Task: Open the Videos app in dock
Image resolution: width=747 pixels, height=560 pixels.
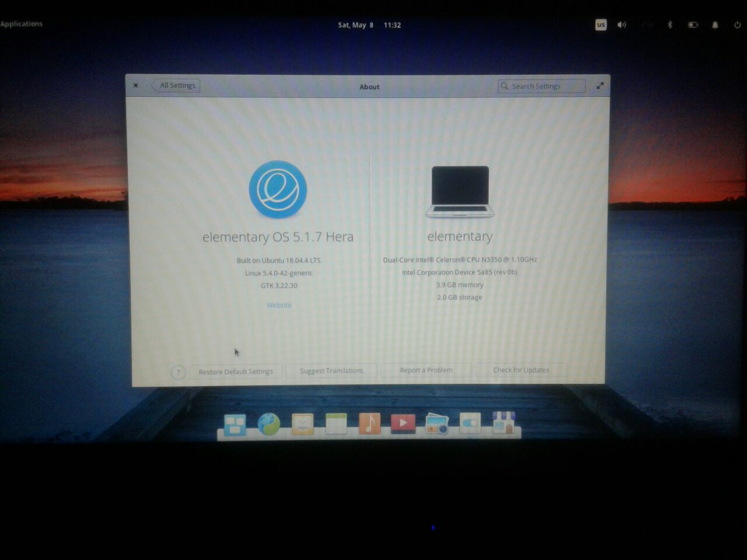Action: [403, 423]
